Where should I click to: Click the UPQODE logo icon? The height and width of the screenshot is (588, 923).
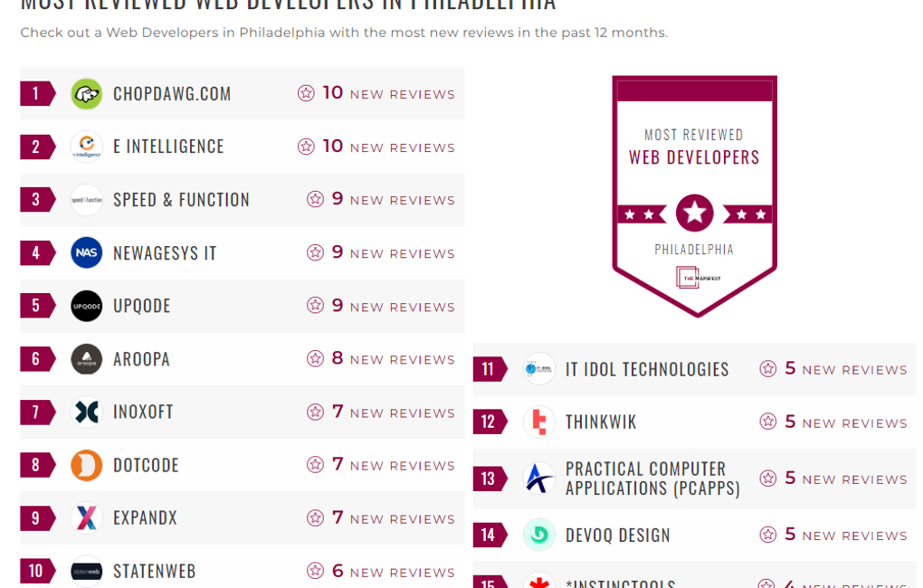tap(87, 306)
